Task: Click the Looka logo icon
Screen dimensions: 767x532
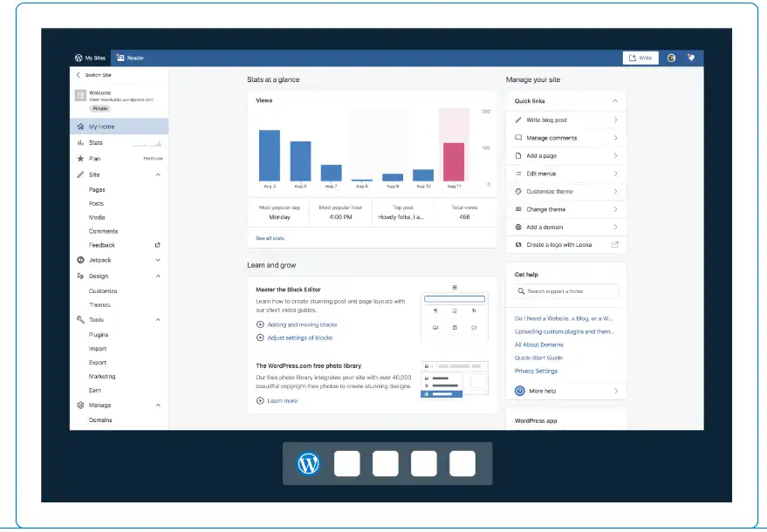Action: (518, 244)
